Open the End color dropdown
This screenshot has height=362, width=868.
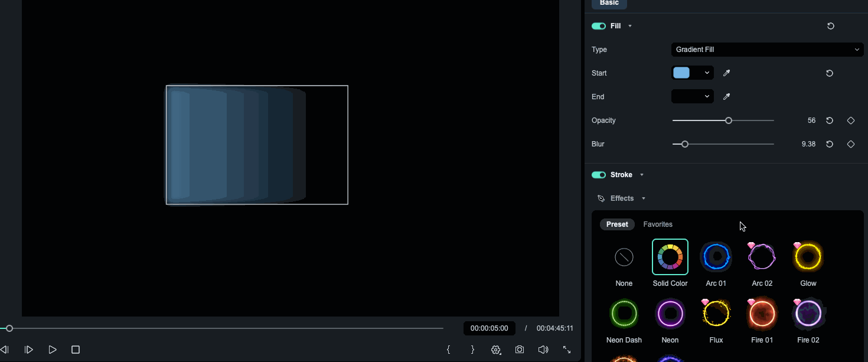click(693, 97)
